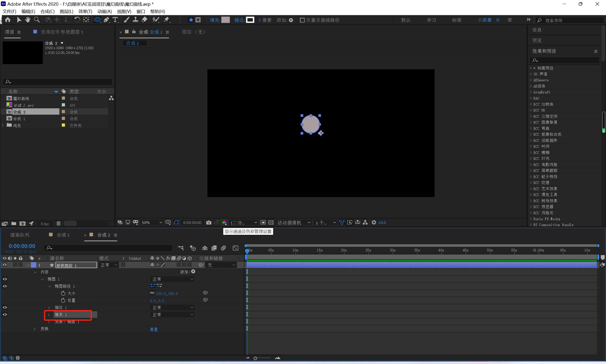This screenshot has height=364, width=606.
Task: Open magnification dropdown showing 50%
Action: [x=152, y=223]
